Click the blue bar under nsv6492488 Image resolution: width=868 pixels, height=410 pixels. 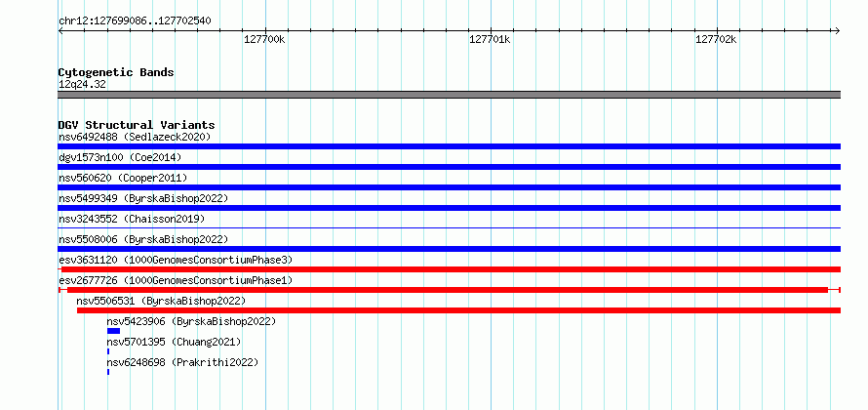click(x=449, y=146)
